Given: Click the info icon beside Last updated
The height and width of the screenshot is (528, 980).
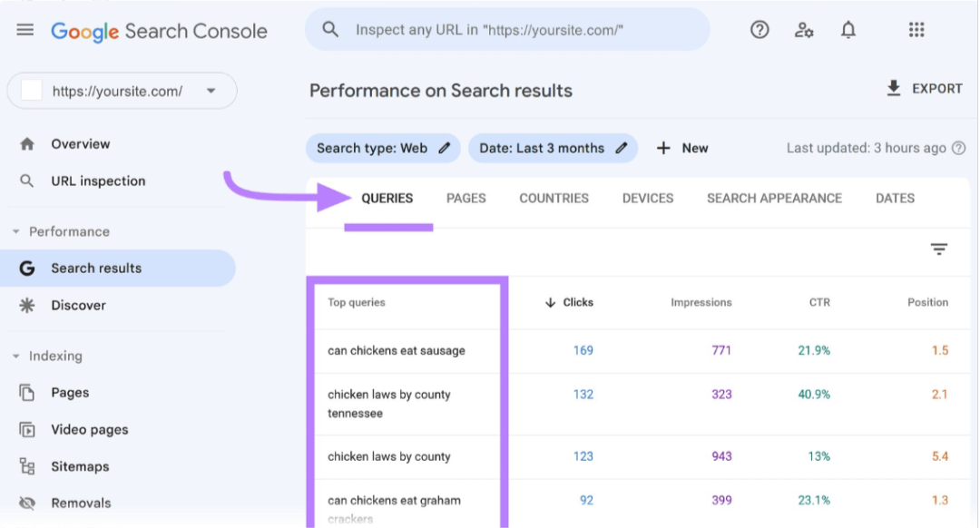Looking at the screenshot, I should click(959, 148).
